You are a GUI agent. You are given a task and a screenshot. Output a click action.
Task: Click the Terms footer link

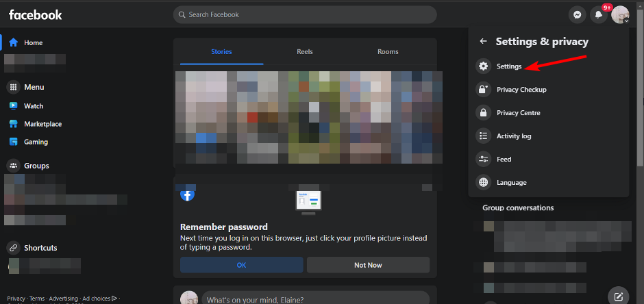(x=37, y=299)
